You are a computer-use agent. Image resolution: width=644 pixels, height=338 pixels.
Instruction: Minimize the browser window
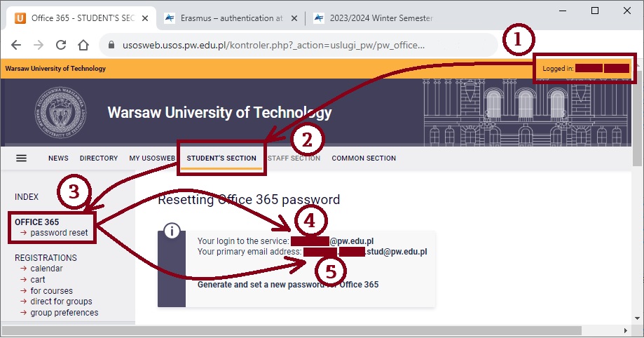pos(563,11)
